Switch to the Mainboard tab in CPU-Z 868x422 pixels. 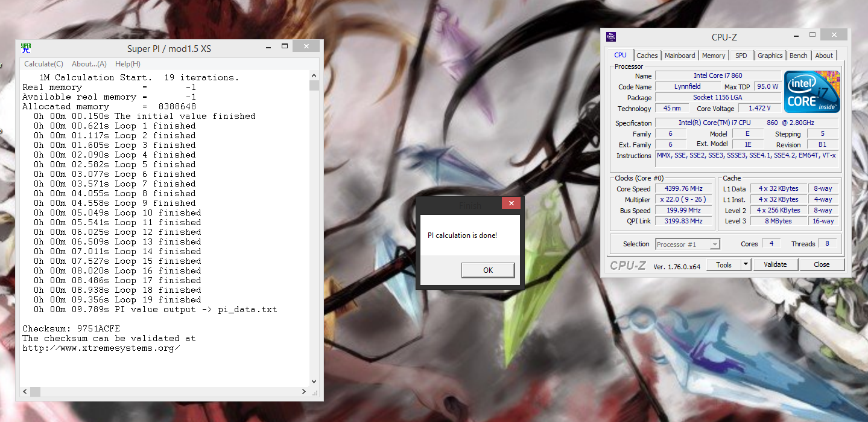[x=680, y=56]
